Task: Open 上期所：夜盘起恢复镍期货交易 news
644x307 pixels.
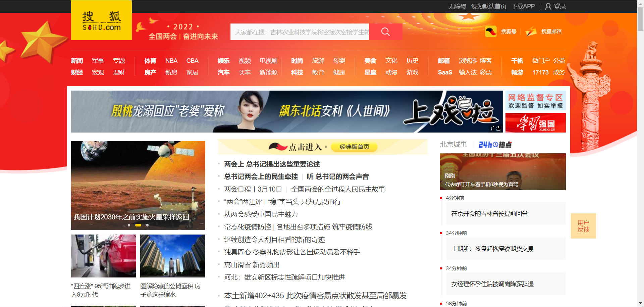Action: coord(492,249)
